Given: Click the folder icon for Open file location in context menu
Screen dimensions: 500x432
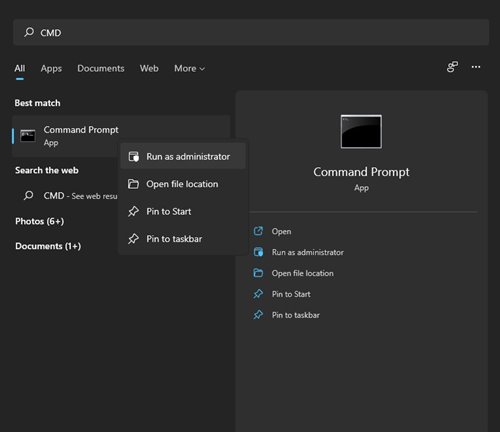Looking at the screenshot, I should (x=133, y=184).
